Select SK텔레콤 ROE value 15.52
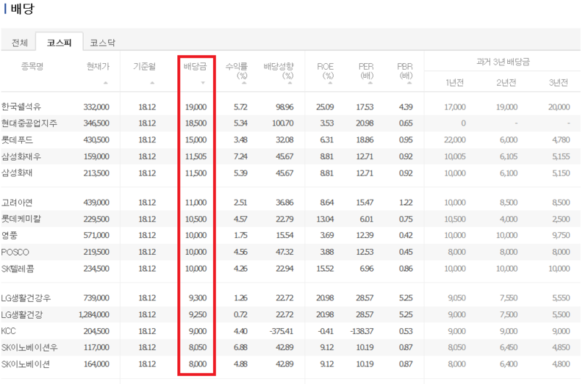The image size is (588, 384). (x=325, y=269)
